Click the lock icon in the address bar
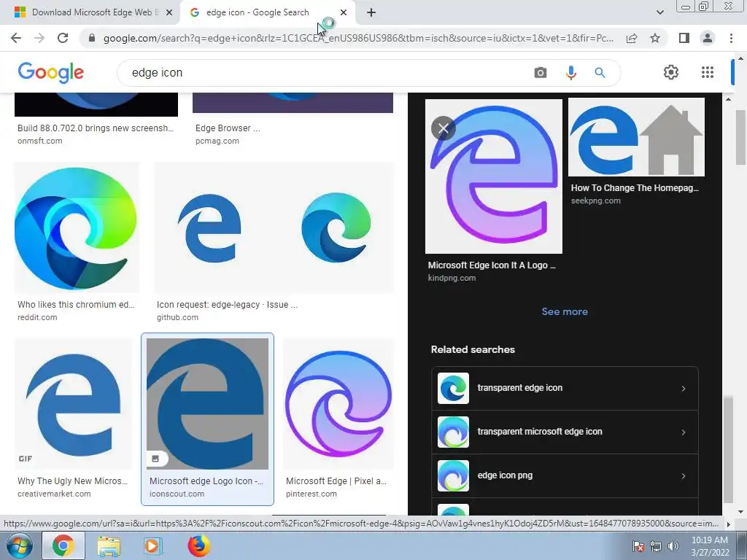 click(x=92, y=38)
